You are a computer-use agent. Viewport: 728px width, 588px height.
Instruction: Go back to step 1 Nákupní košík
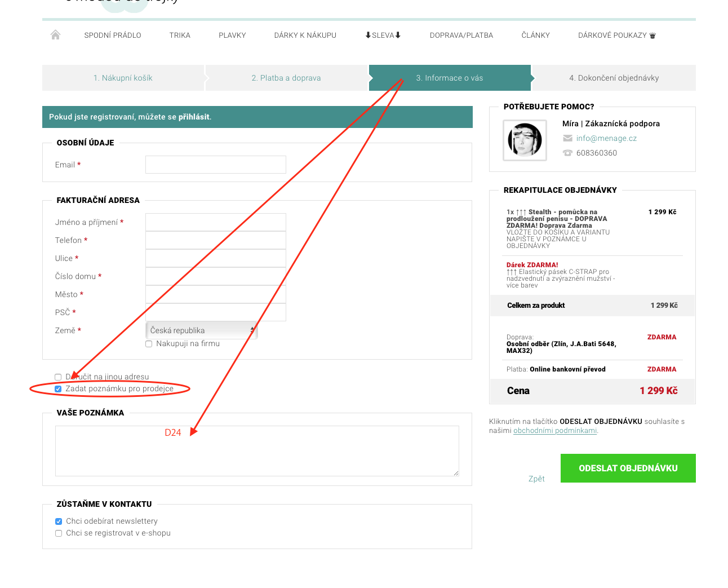click(x=123, y=78)
